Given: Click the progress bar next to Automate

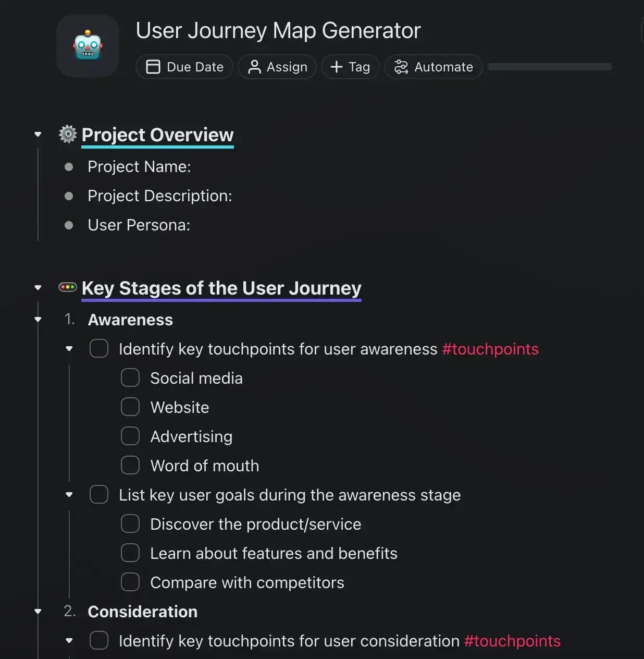Looking at the screenshot, I should tap(549, 67).
